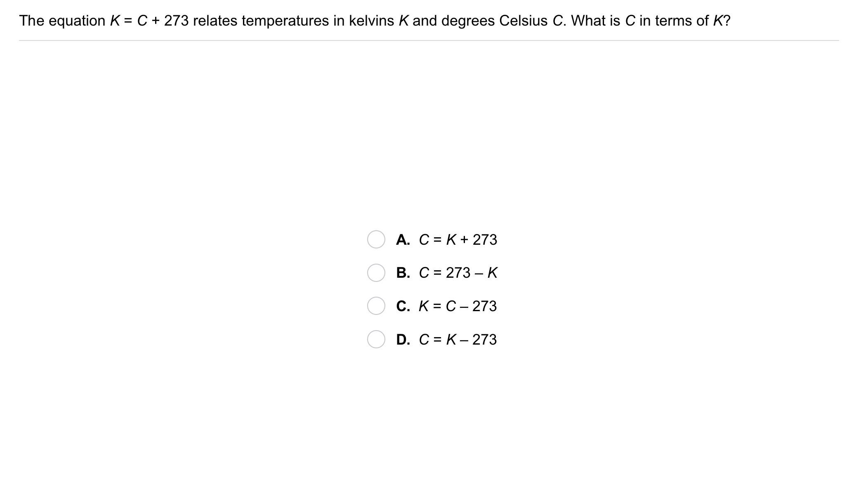Click the formula "K = C + 273" in the question
The image size is (868, 501).
149,21
